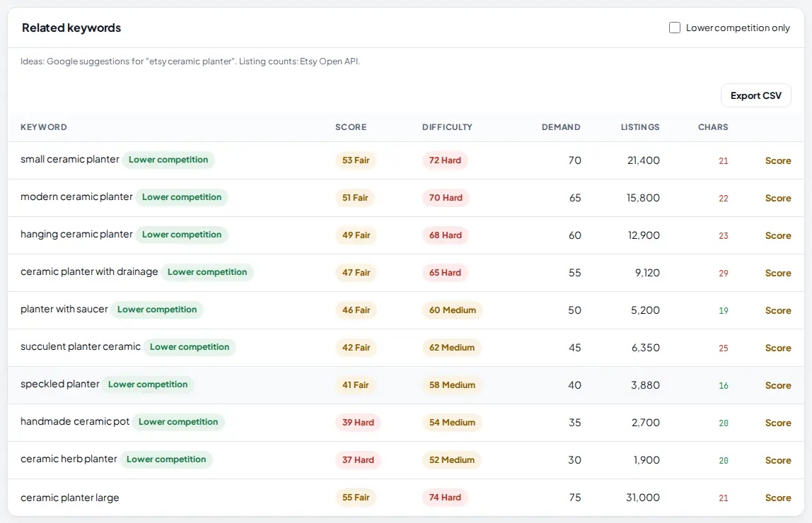This screenshot has width=812, height=523.
Task: Click the KEYWORD column header
Action: [44, 127]
